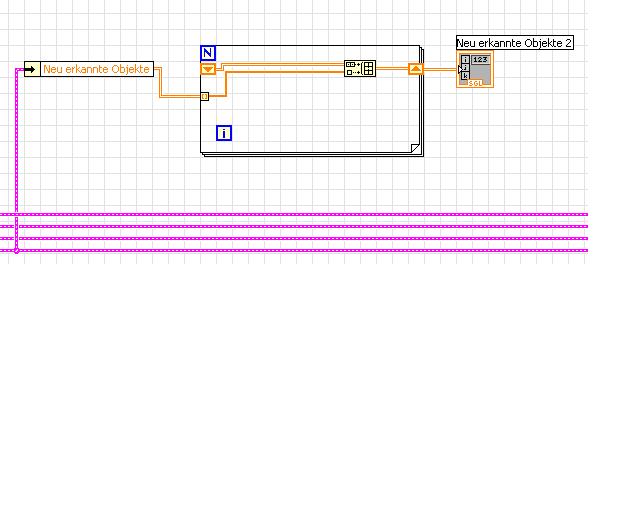Click the label Neu erkannte Objekte 2
Viewport: 640px width, 512px height.
(515, 43)
